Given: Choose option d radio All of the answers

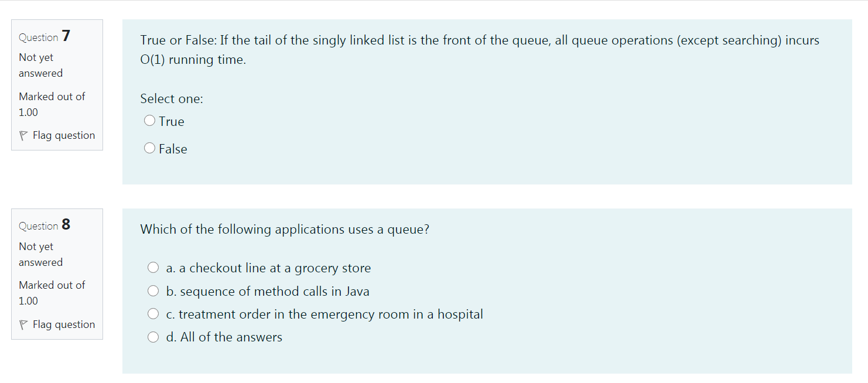Looking at the screenshot, I should point(153,337).
